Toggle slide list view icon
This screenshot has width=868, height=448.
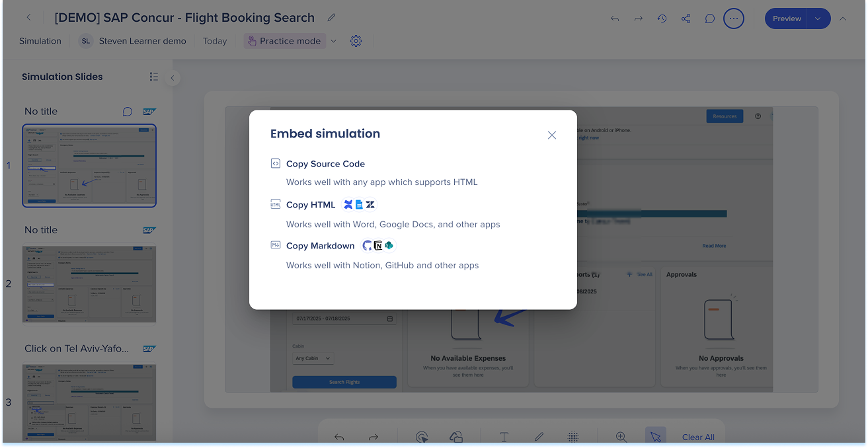pos(154,77)
